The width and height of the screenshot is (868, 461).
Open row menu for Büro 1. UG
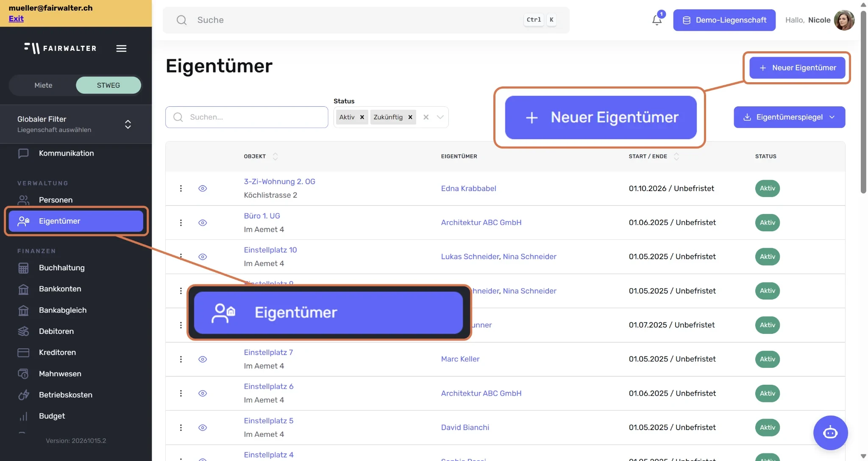coord(181,222)
